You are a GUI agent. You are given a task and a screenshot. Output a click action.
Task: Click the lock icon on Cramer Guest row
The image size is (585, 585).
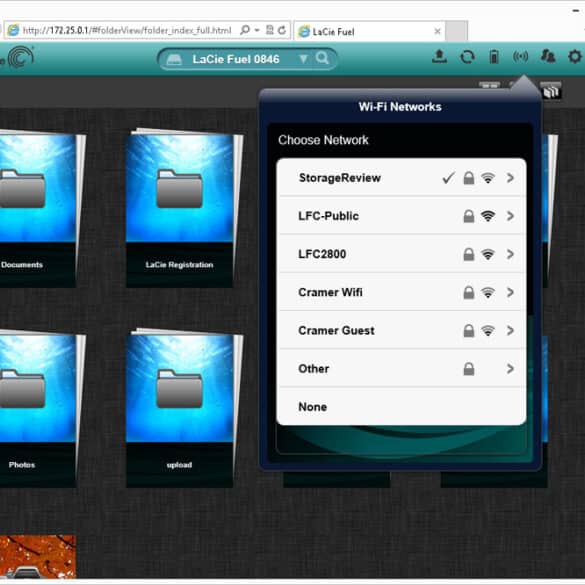click(x=469, y=331)
